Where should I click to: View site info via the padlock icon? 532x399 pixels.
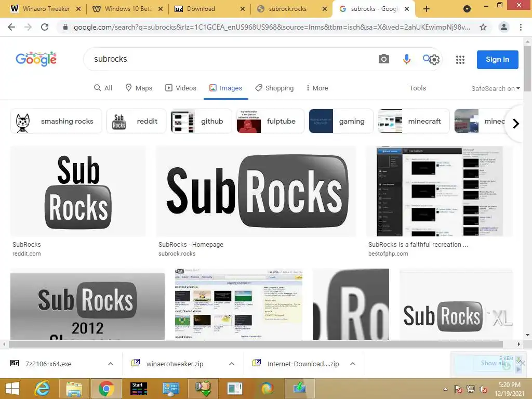[x=65, y=27]
